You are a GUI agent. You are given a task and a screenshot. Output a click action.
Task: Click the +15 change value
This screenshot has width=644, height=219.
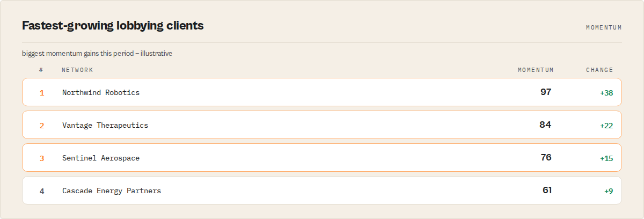[606, 158]
